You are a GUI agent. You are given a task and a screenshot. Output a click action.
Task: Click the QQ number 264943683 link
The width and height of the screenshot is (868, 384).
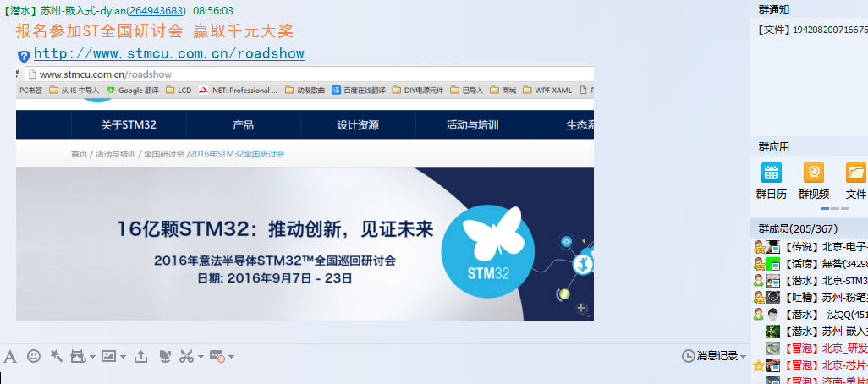157,10
